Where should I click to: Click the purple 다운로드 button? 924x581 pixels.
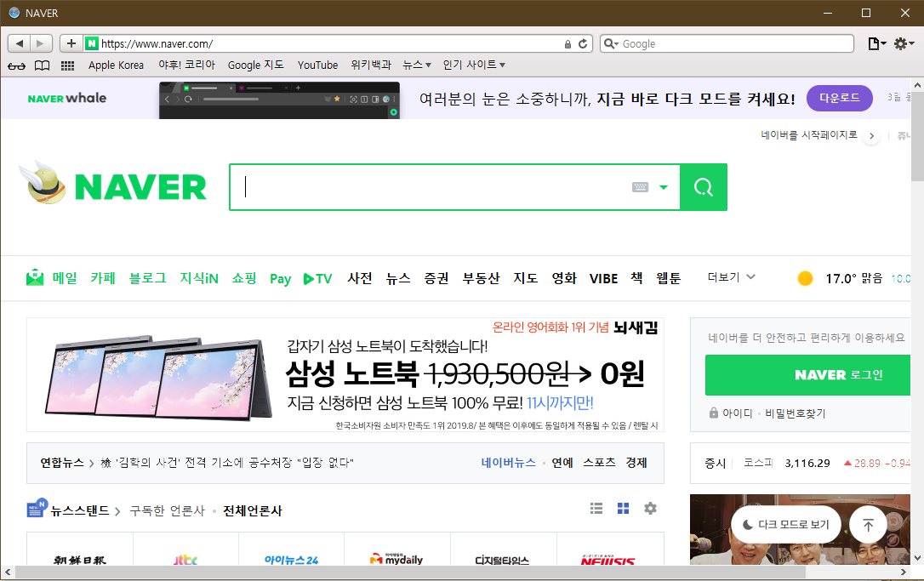coord(839,98)
